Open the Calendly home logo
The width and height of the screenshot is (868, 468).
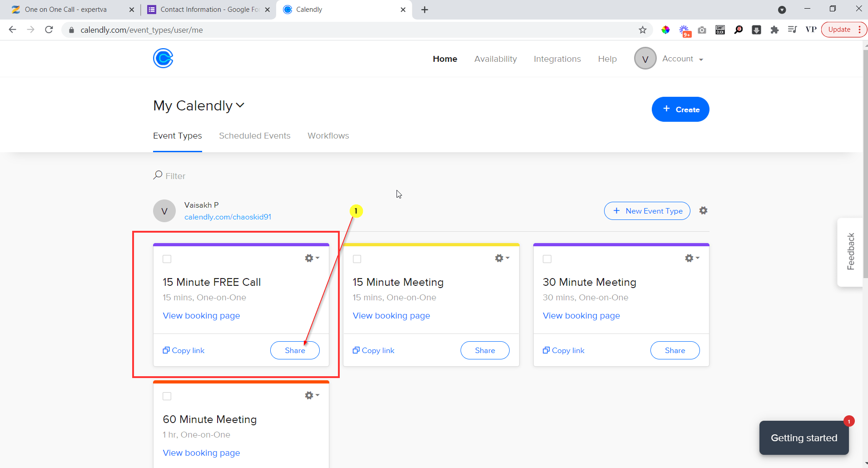(163, 58)
